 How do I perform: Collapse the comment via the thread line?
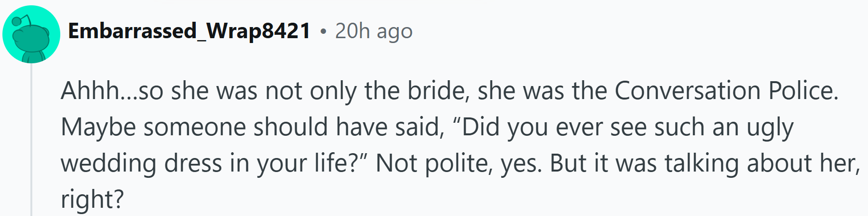31,140
